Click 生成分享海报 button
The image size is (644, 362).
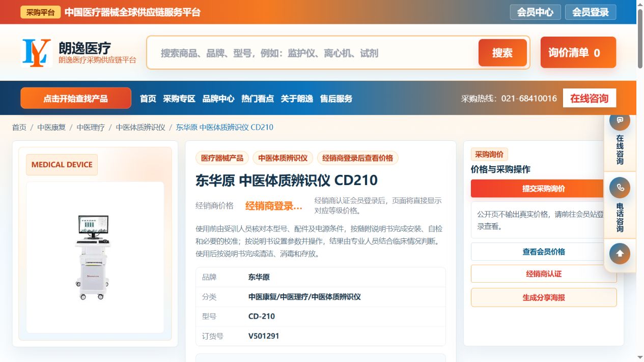coord(544,297)
